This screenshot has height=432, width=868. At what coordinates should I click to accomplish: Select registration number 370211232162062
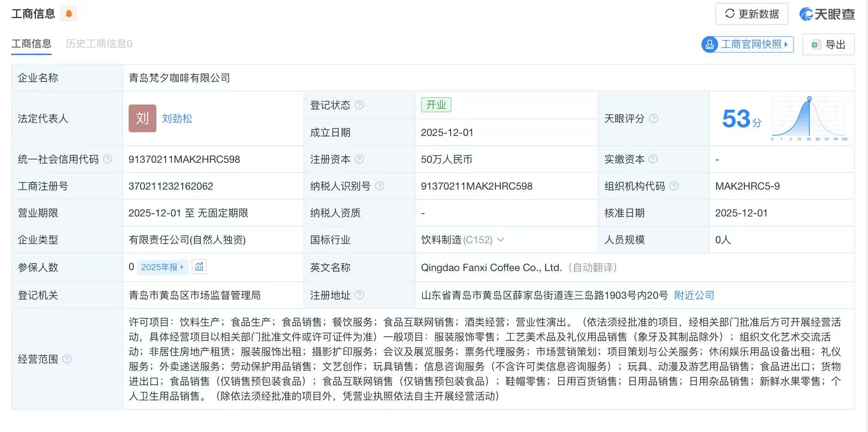(x=171, y=186)
